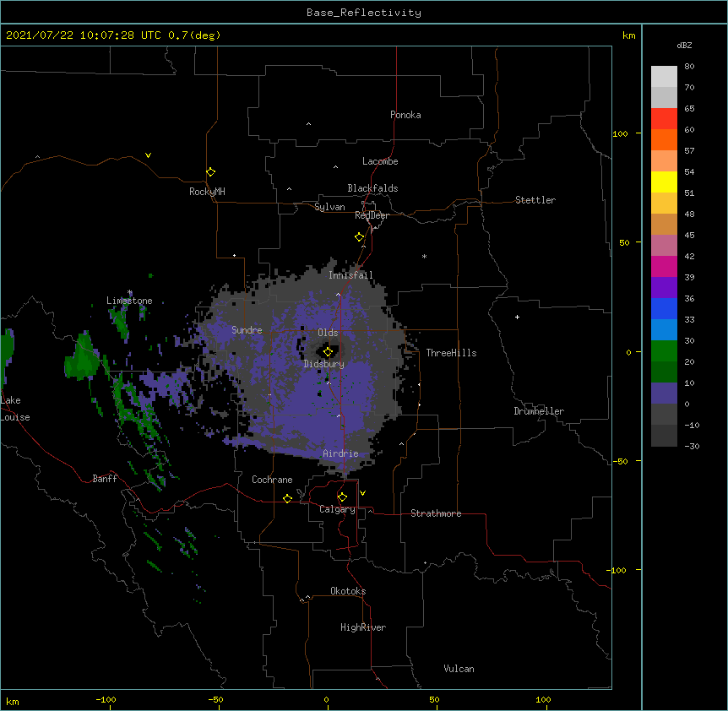Screen dimensions: 728x711
Task: Click the Olds town label
Action: tap(328, 333)
